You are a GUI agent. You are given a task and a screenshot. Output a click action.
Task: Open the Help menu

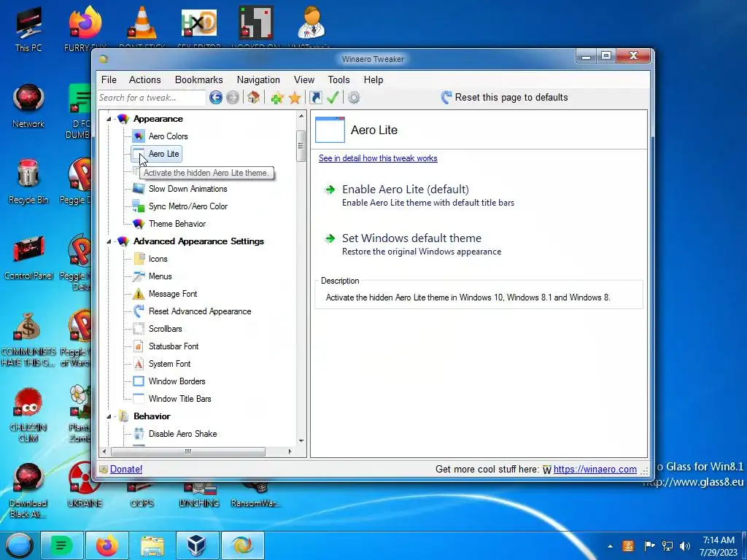pyautogui.click(x=373, y=79)
